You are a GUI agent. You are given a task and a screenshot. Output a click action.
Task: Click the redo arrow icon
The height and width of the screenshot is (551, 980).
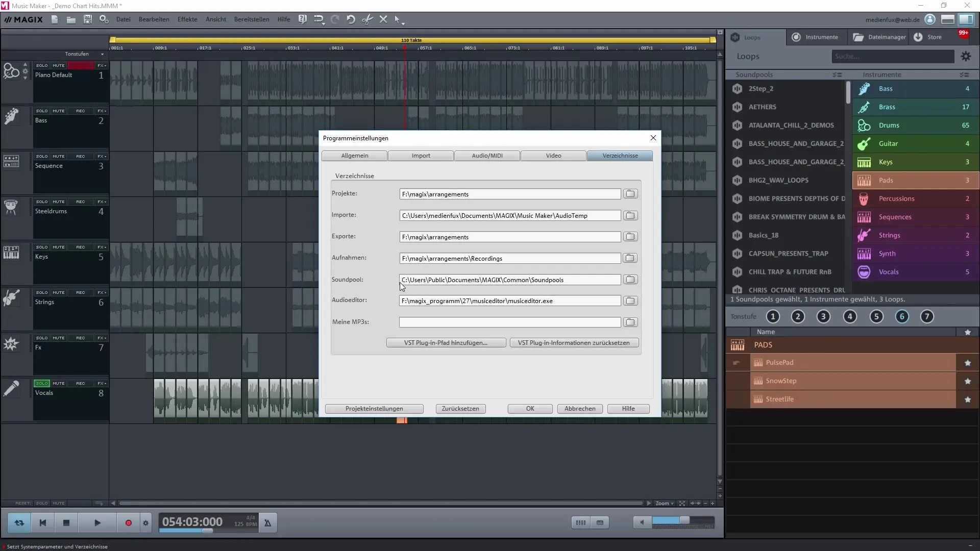click(x=335, y=19)
